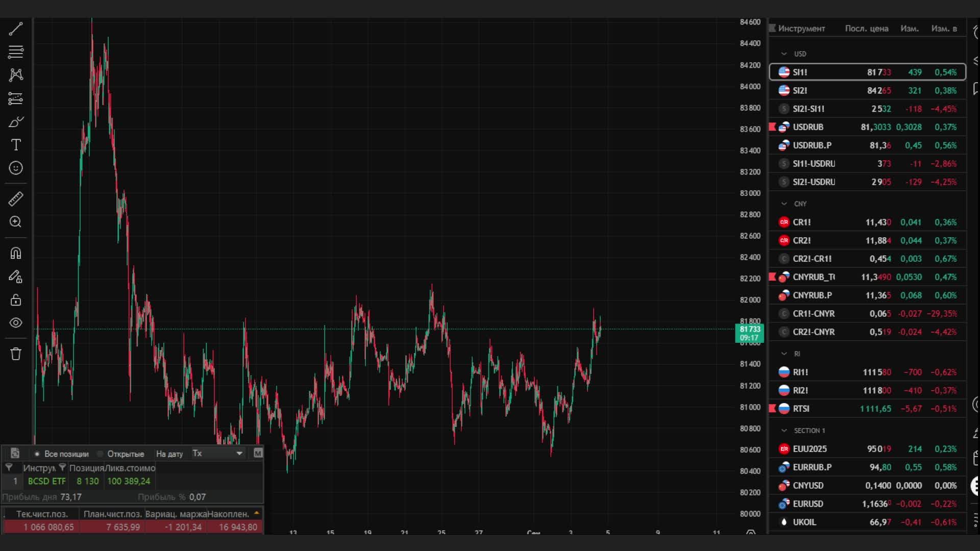Viewport: 980px width, 551px height.
Task: Collapse the USD watchlist group
Action: tap(784, 54)
